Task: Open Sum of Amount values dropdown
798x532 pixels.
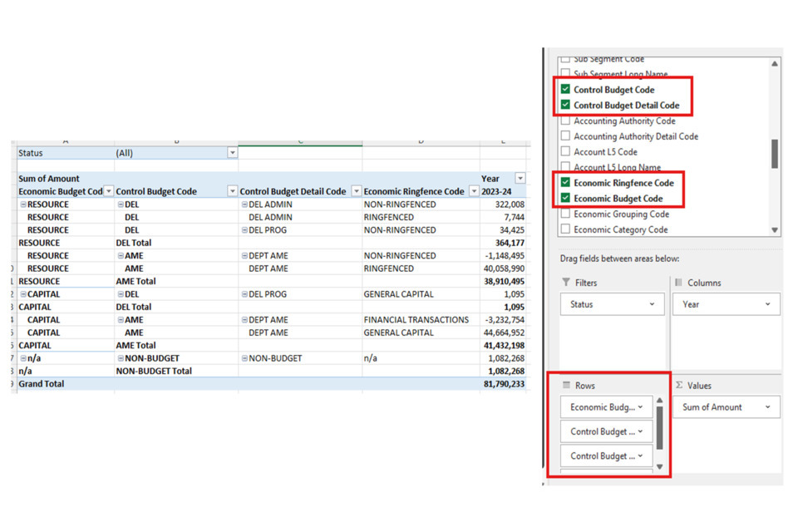Action: point(767,407)
